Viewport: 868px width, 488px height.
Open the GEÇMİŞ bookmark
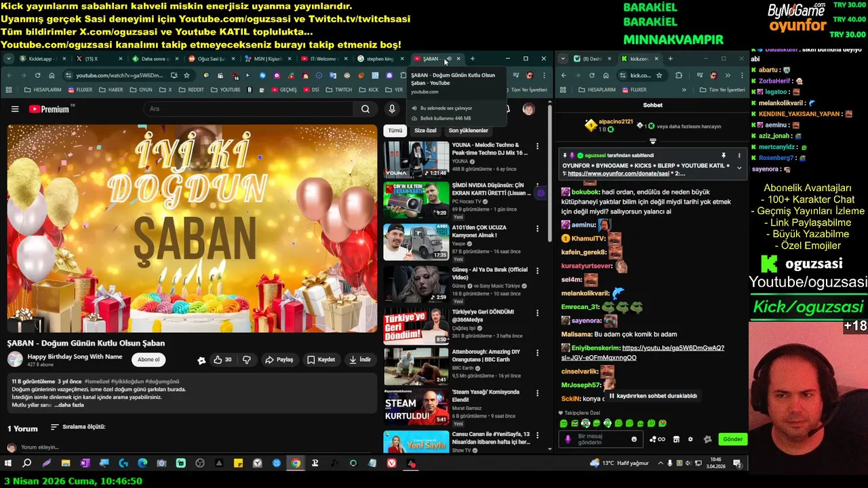point(283,89)
